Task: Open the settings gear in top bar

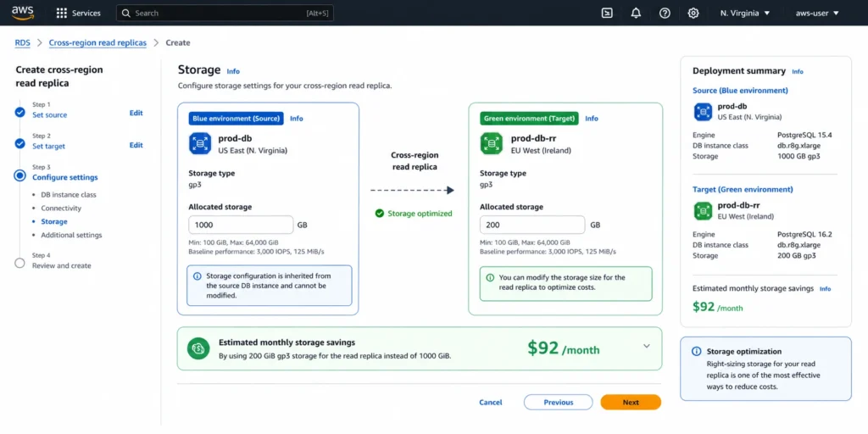Action: click(693, 14)
